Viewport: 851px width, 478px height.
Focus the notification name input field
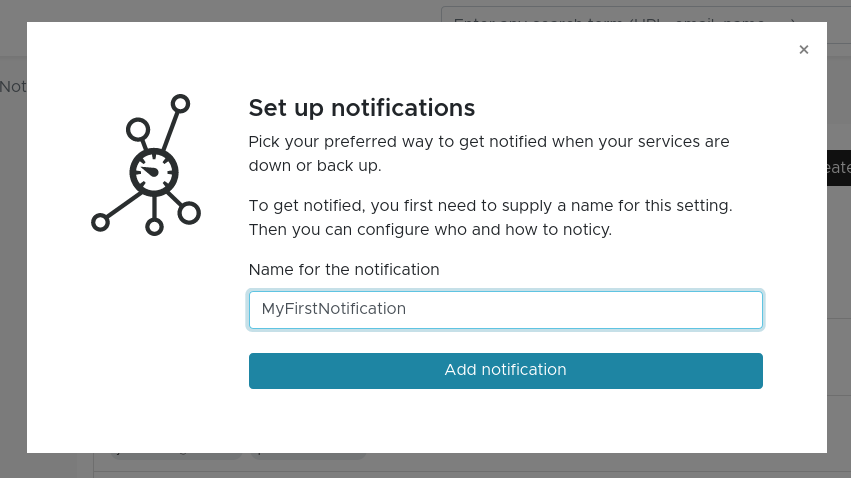[505, 310]
